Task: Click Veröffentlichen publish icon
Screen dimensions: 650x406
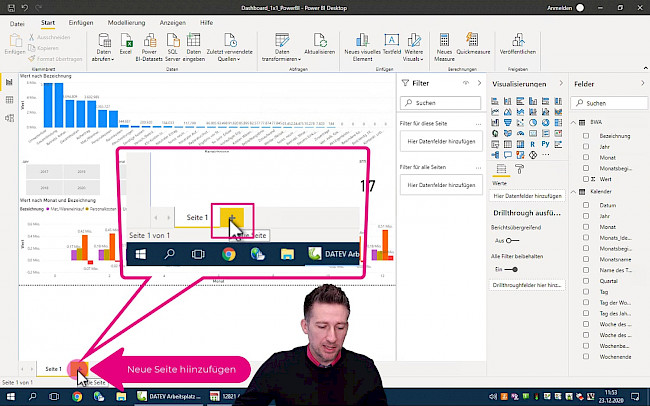Action: 518,42
